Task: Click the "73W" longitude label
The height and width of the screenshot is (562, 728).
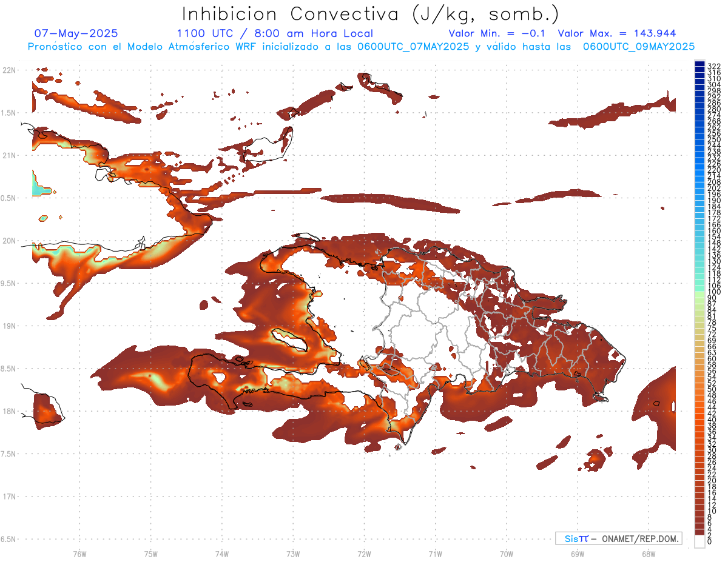Action: pos(293,554)
